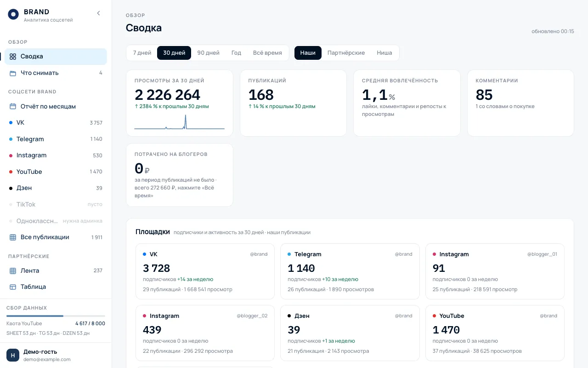Click the Что снимать folder icon
This screenshot has width=588, height=368.
click(13, 73)
